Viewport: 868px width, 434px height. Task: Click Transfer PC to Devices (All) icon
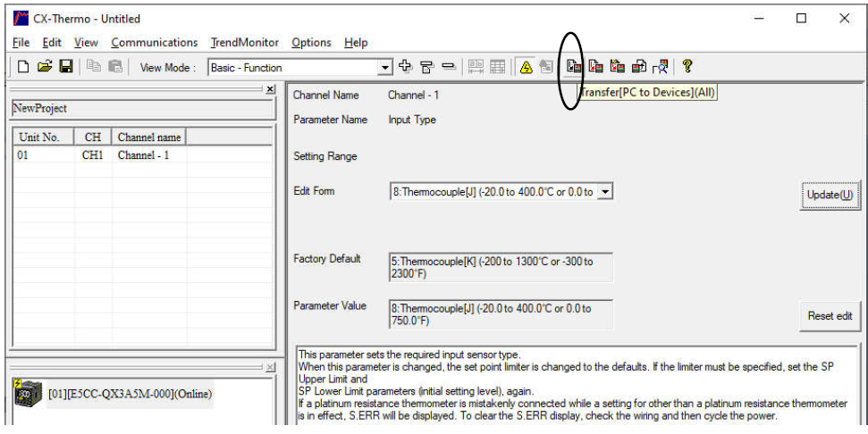[x=574, y=67]
